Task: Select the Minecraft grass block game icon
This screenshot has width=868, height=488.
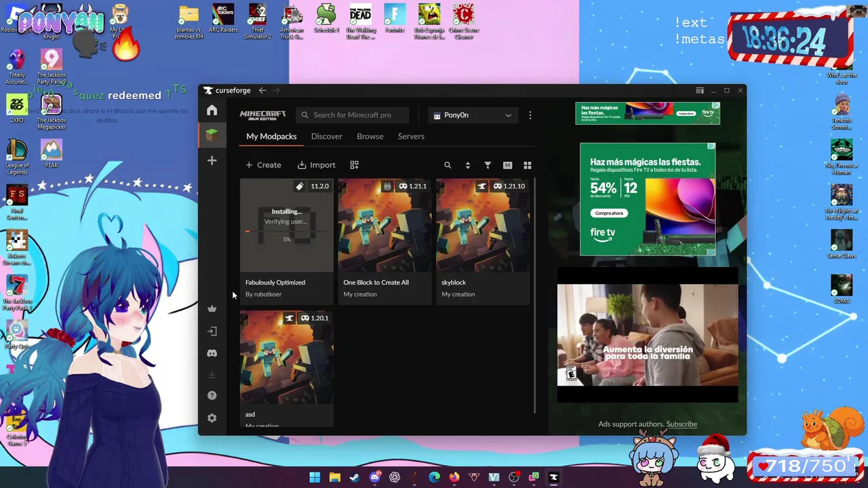Action: click(212, 135)
